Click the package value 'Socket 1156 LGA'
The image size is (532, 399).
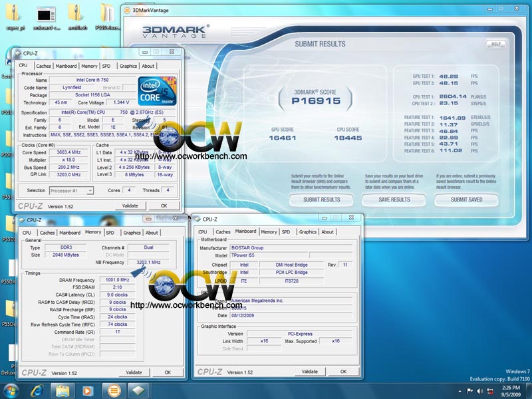coord(92,95)
